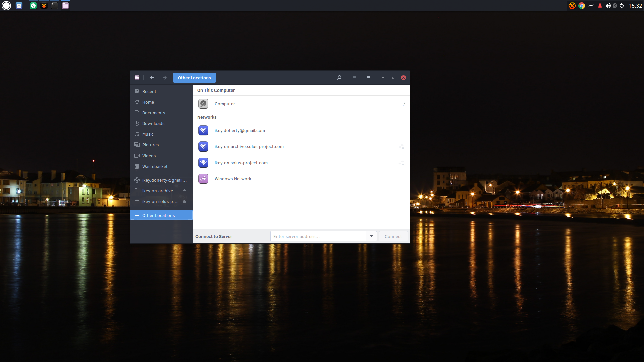Maximize the Files window
Screen dimensions: 644x362
point(393,78)
